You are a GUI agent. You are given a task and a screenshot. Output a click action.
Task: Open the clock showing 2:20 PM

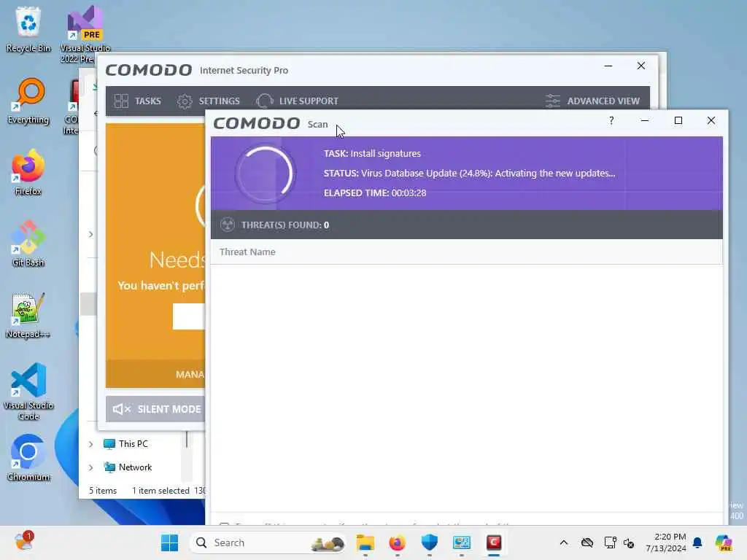666,542
